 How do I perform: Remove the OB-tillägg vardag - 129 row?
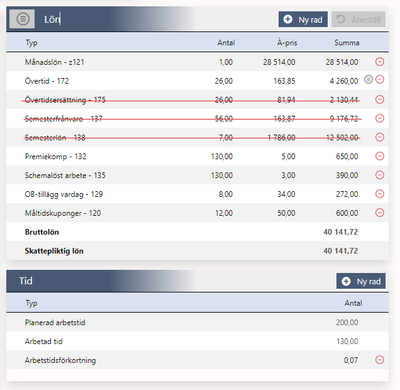point(380,194)
